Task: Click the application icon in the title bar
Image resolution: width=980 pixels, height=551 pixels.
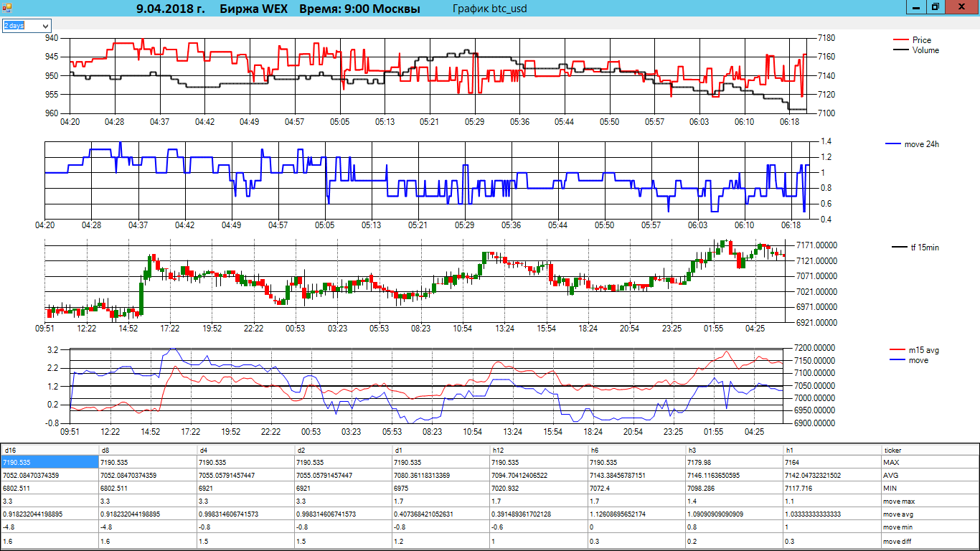Action: pyautogui.click(x=7, y=6)
